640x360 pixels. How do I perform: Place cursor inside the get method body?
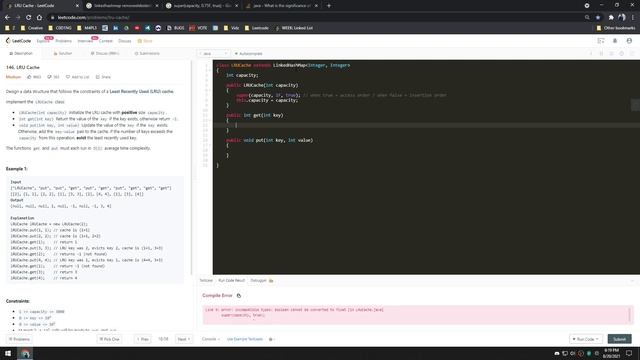[236, 125]
